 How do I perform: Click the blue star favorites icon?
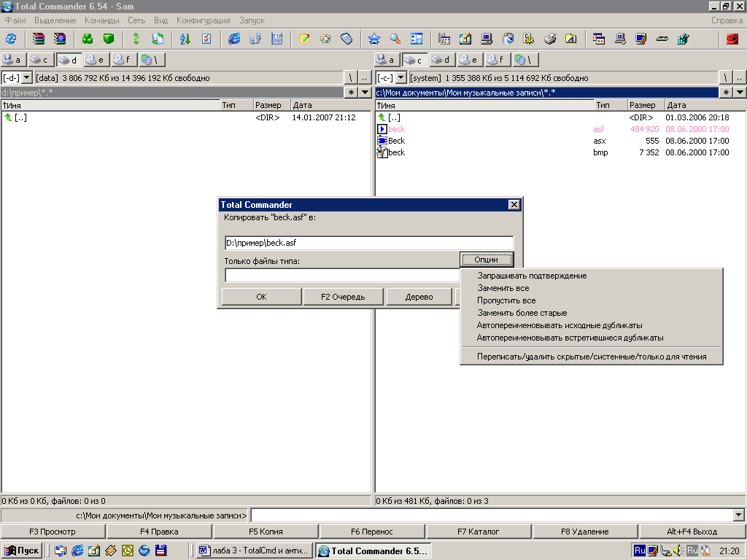[x=373, y=39]
